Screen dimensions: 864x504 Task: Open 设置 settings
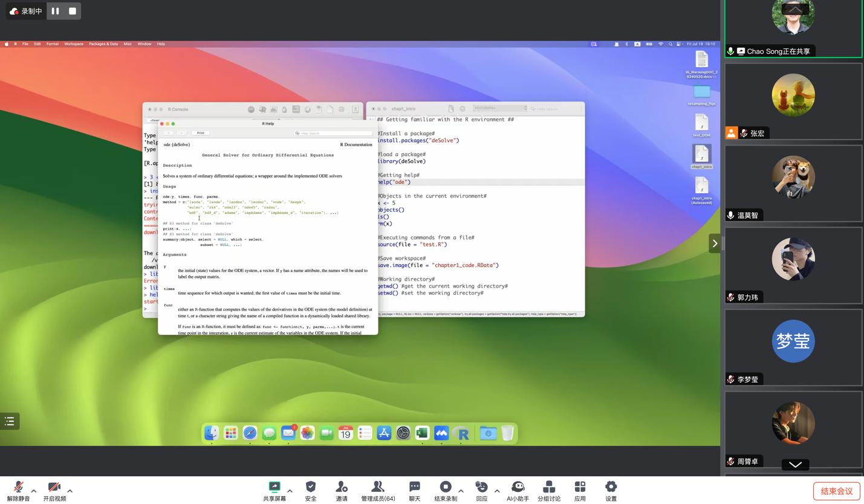coord(611,491)
